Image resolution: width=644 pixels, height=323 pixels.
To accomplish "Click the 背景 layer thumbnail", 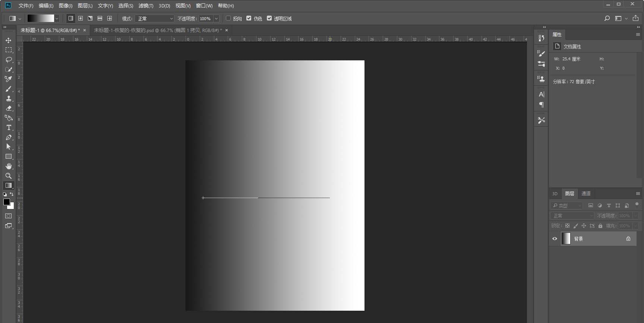I will (x=566, y=239).
